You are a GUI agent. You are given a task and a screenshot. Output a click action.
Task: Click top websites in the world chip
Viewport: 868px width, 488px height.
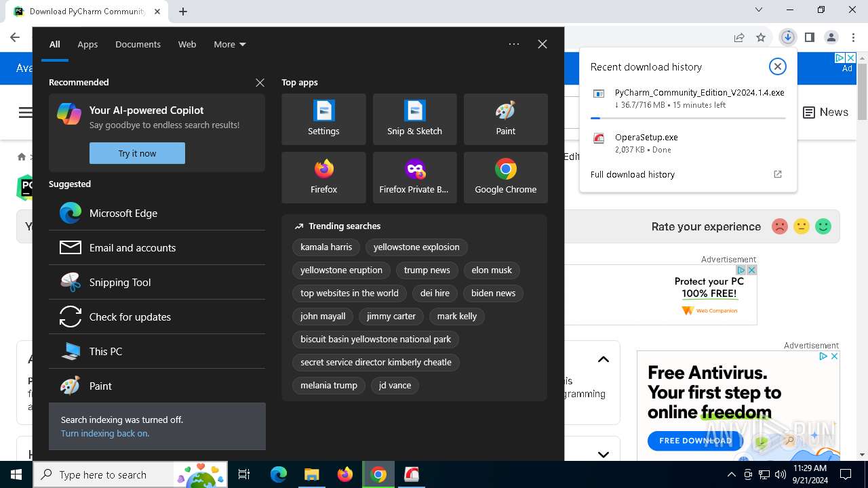coord(349,293)
